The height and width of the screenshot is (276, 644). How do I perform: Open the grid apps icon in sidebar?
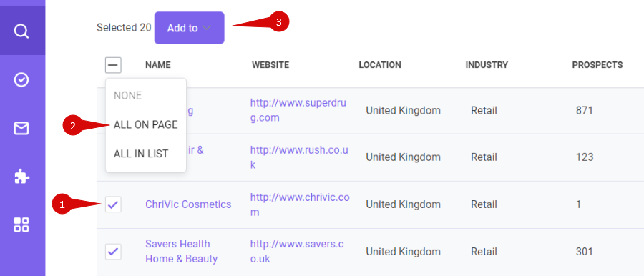tap(21, 225)
